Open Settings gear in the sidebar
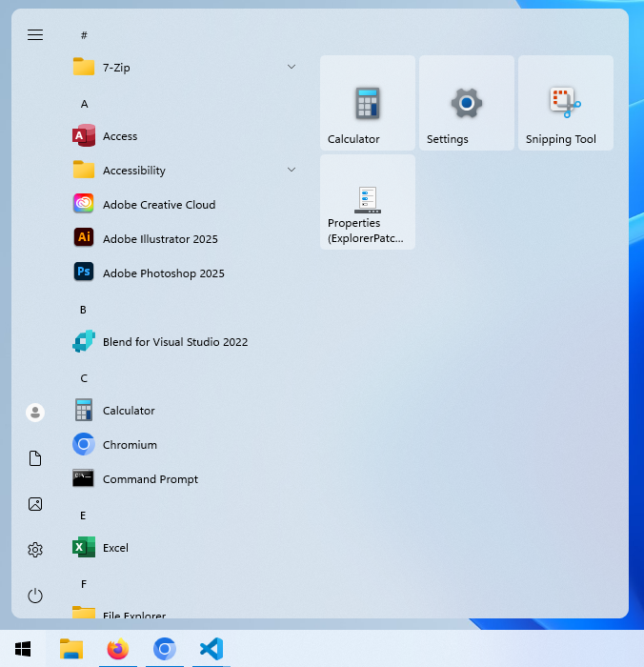The height and width of the screenshot is (667, 644). coord(35,550)
